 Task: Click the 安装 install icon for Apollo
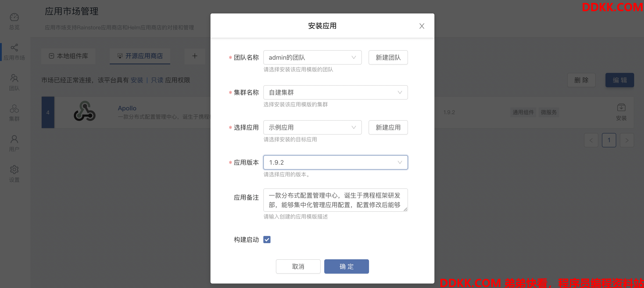(x=621, y=108)
